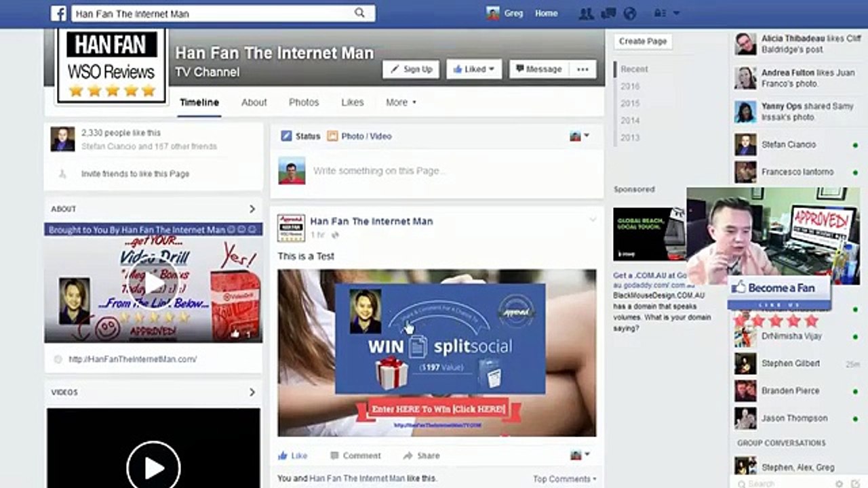Click 'Invite friends to like this Page'
The image size is (868, 488).
(136, 174)
